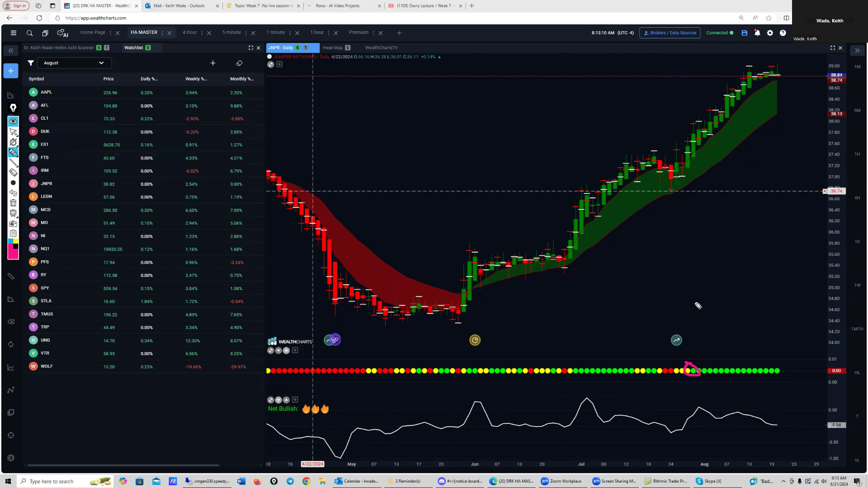Select the arrow pointer tool in drawing palette

pyautogui.click(x=13, y=132)
